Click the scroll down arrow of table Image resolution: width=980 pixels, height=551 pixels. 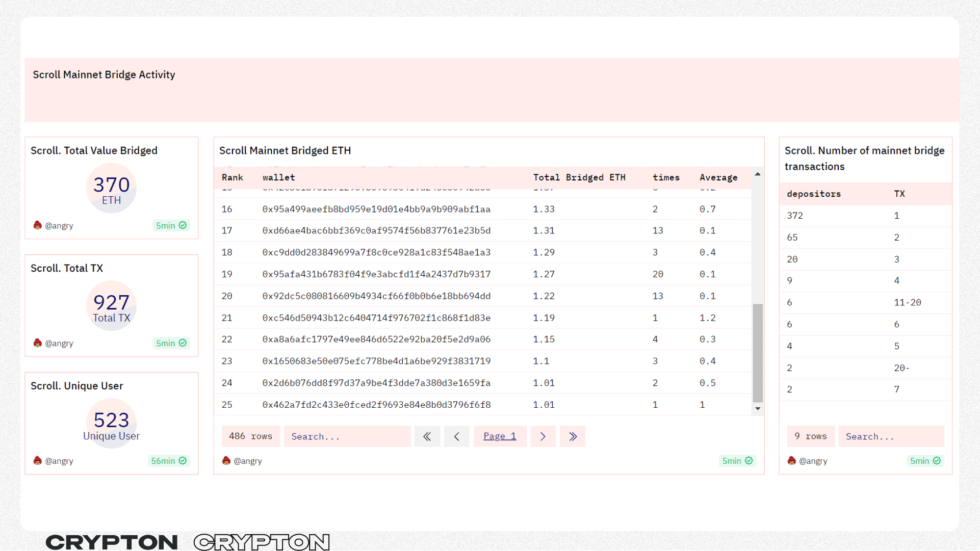pyautogui.click(x=758, y=409)
